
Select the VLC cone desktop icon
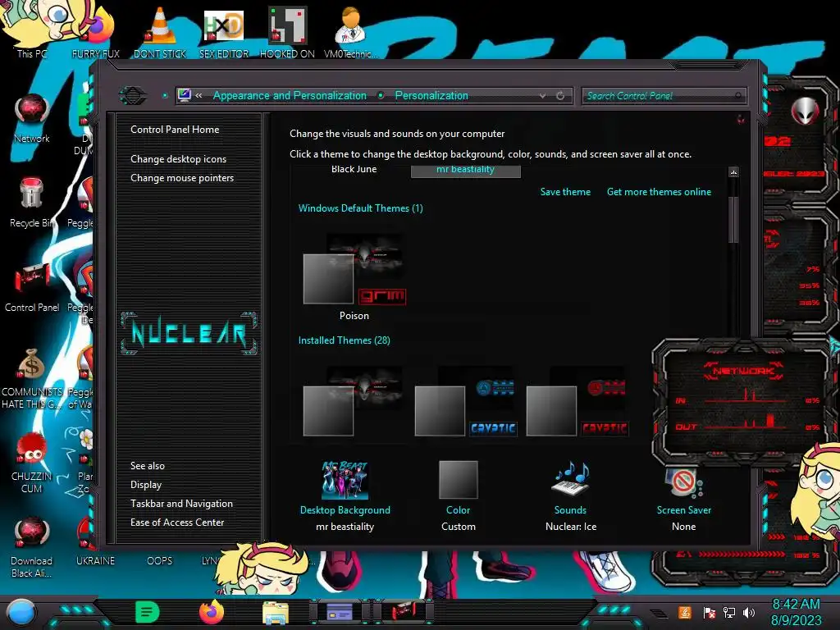click(160, 32)
